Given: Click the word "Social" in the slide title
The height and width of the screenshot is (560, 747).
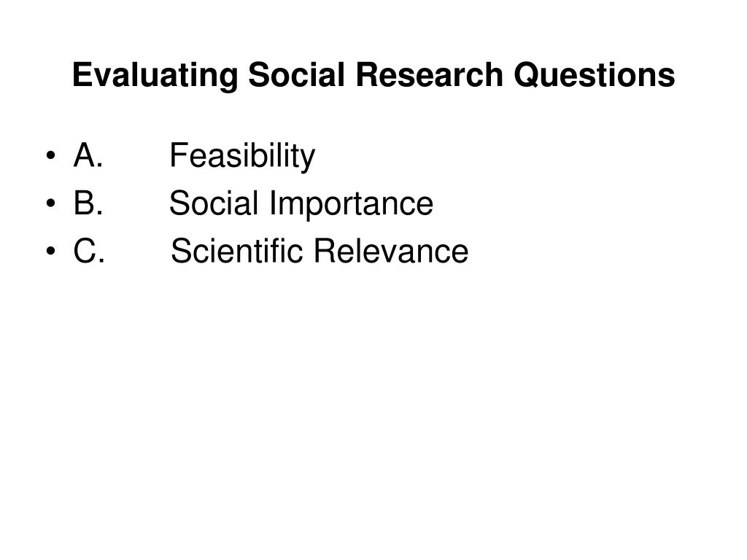Looking at the screenshot, I should click(296, 74).
